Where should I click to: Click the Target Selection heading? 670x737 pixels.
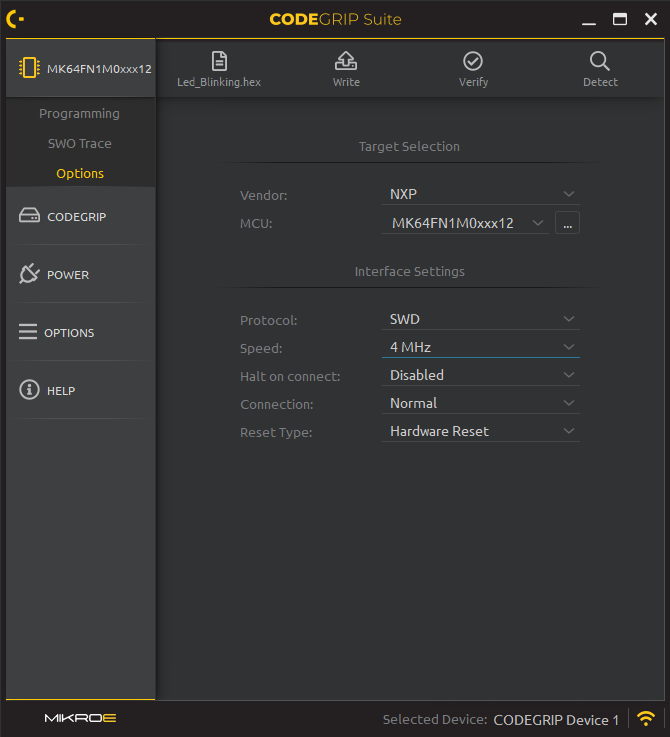click(410, 146)
